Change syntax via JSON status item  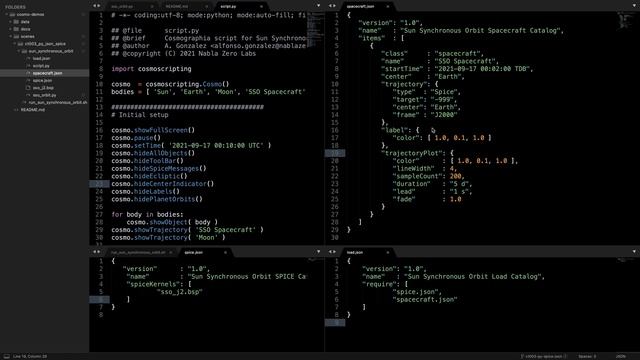[621, 356]
